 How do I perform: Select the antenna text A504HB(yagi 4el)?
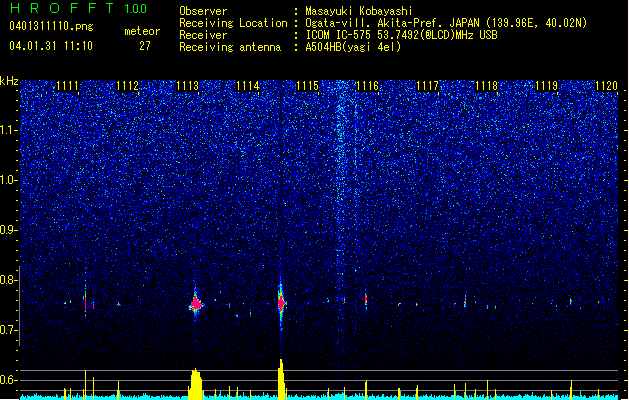(x=353, y=47)
